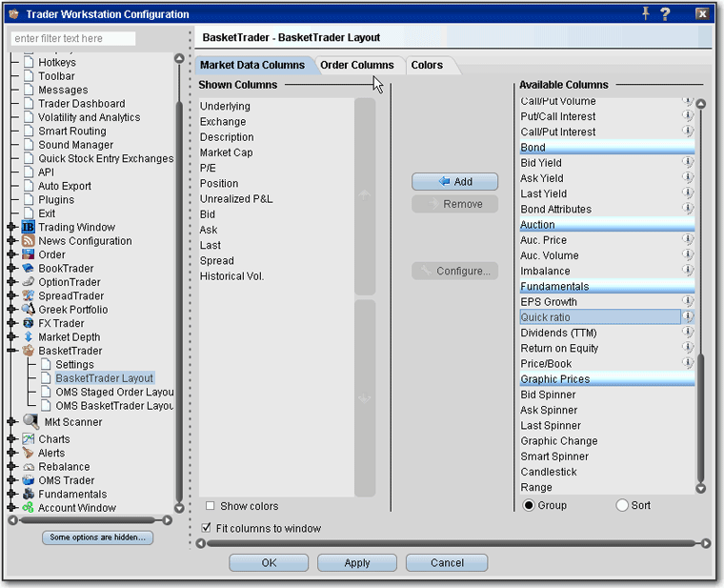Click the Alerts bell icon
Viewport: 724px width, 588px height.
click(x=29, y=453)
